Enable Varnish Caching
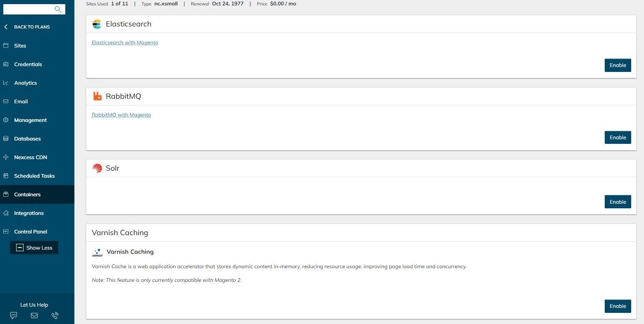The height and width of the screenshot is (324, 644). coord(618,306)
